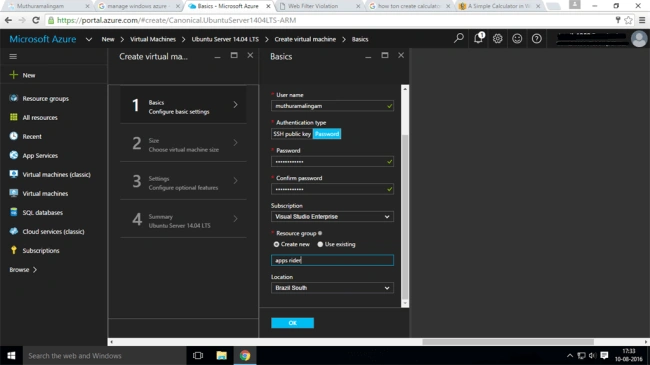650x365 pixels.
Task: Click the horizontal page scrollbar thumb
Action: pos(508,342)
